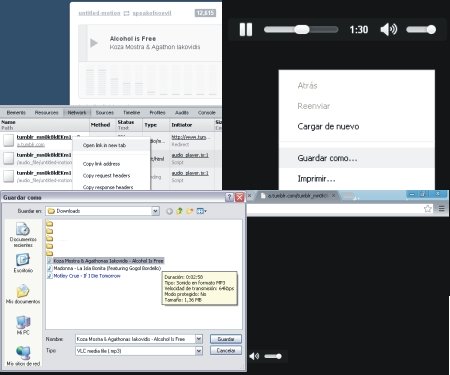This screenshot has height=375, width=450.
Task: Open the speakofsoevil blog link
Action: click(x=152, y=13)
